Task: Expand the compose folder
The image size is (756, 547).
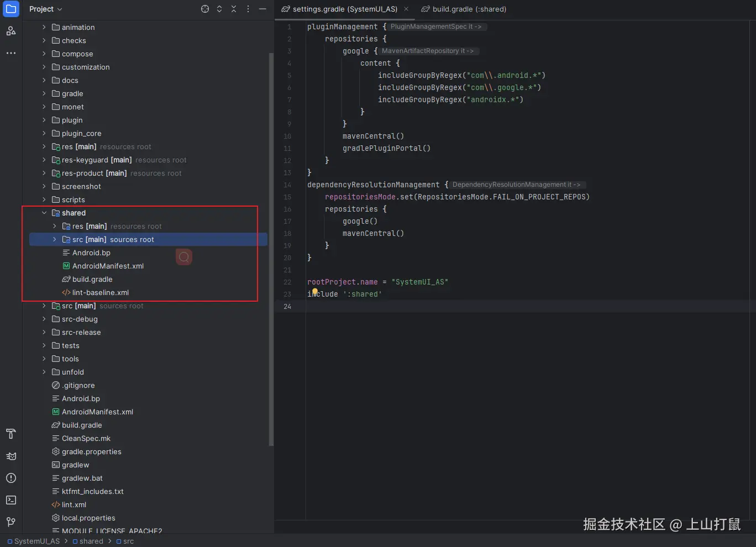Action: pyautogui.click(x=44, y=54)
